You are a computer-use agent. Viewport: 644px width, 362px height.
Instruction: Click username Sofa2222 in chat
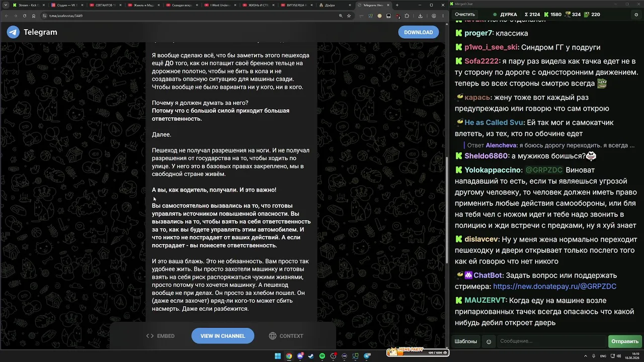pyautogui.click(x=482, y=61)
